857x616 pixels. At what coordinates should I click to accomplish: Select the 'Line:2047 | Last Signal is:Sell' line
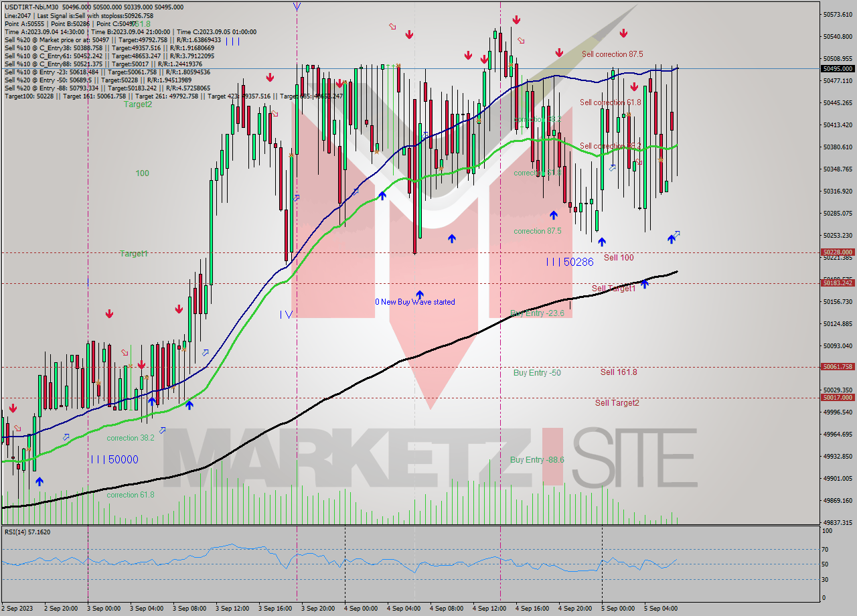click(x=78, y=15)
